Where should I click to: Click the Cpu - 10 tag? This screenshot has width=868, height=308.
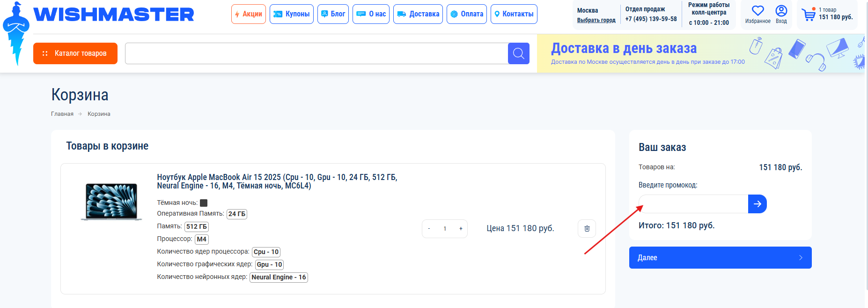(266, 252)
